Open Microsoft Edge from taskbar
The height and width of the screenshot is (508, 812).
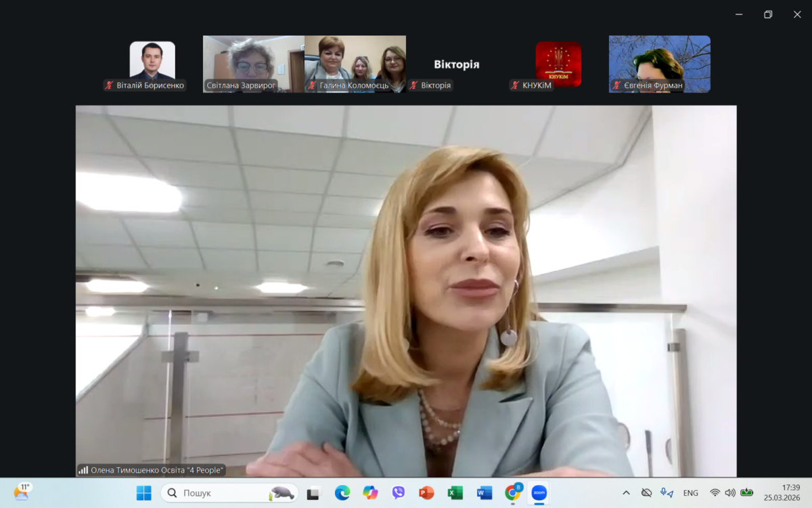(x=342, y=493)
